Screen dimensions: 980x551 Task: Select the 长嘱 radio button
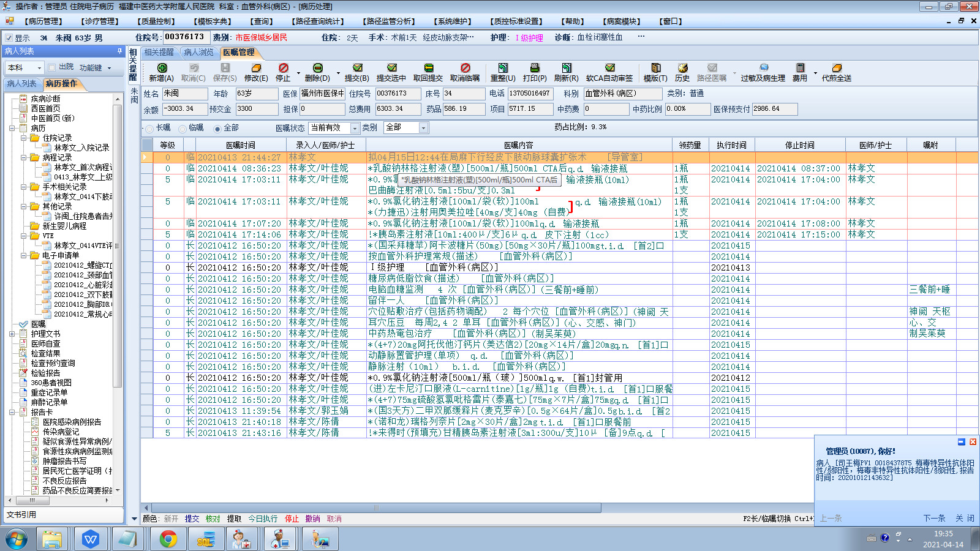pyautogui.click(x=149, y=129)
